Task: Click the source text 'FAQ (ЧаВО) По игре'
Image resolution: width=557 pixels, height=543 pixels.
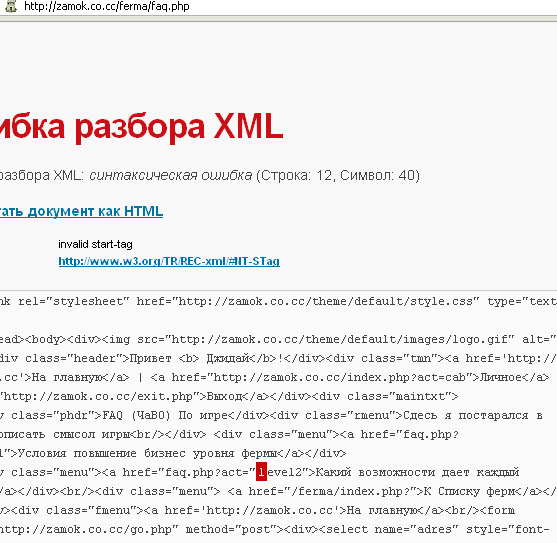Action: click(165, 415)
